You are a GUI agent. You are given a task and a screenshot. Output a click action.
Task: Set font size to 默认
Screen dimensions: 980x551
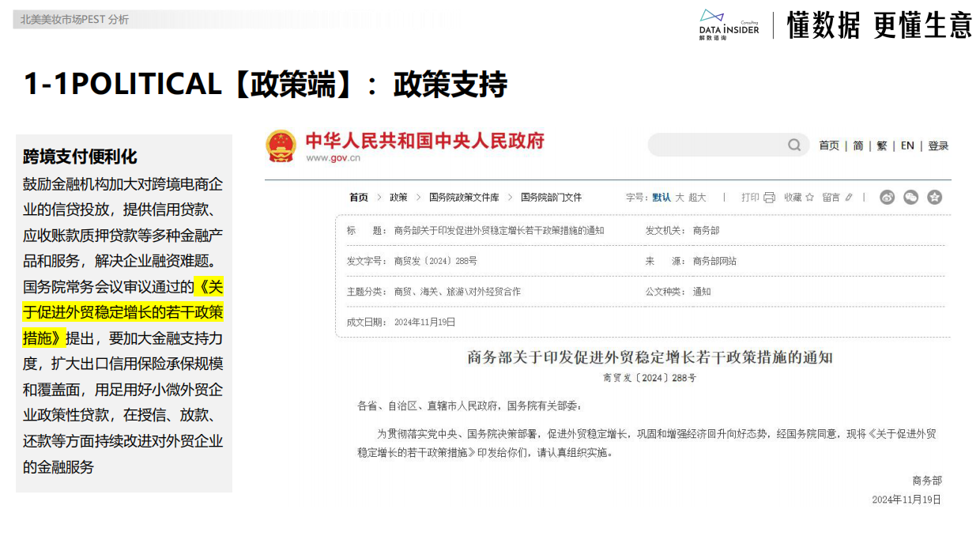pos(661,198)
